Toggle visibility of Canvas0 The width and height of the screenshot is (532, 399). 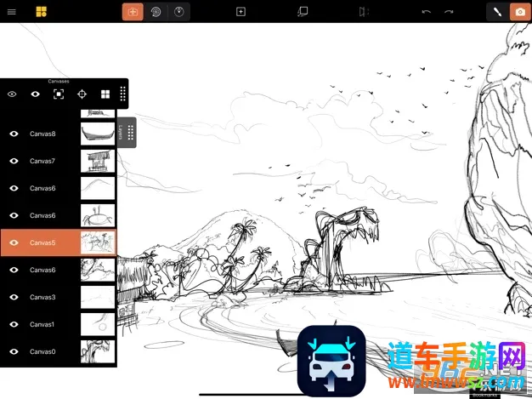(x=14, y=351)
